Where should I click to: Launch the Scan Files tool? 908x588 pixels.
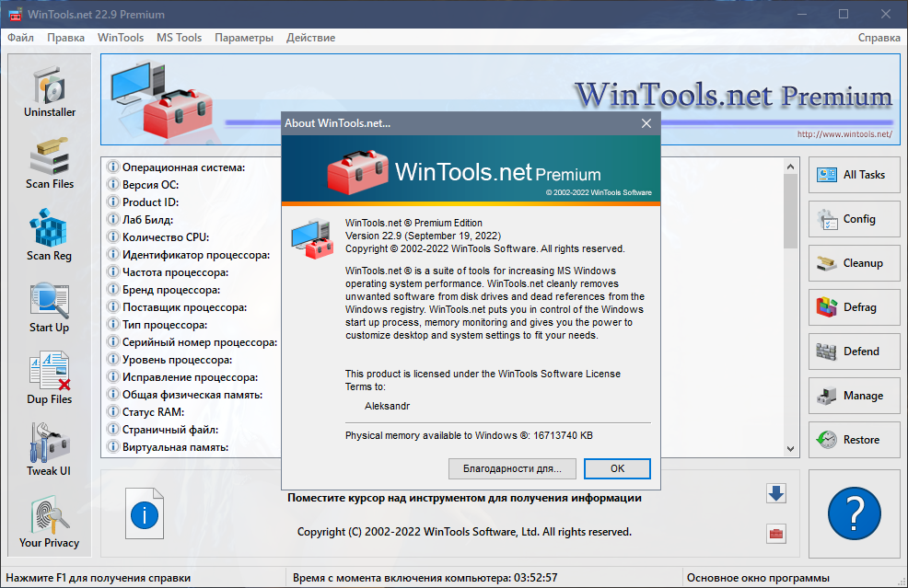(x=49, y=164)
